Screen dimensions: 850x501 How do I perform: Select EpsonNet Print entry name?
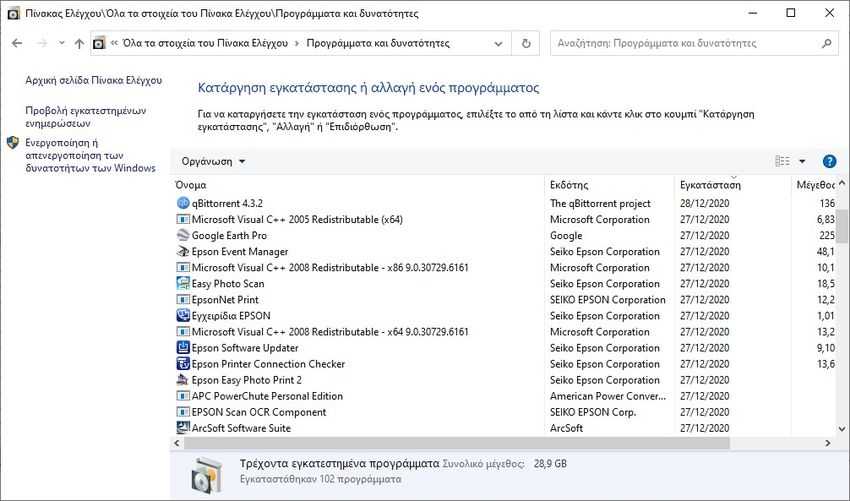coord(225,300)
